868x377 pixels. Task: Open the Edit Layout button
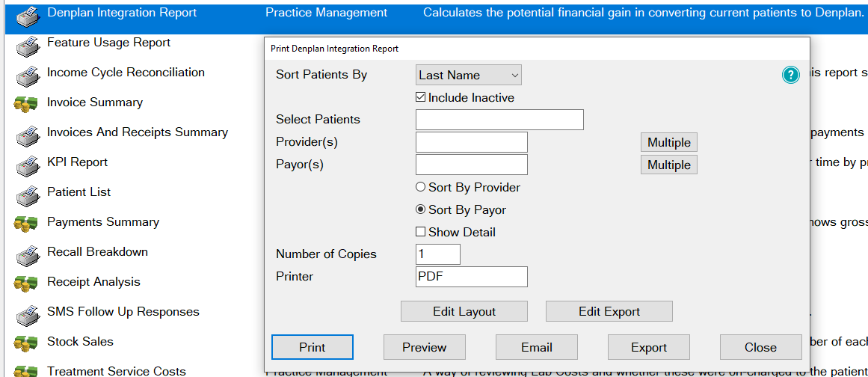point(464,311)
